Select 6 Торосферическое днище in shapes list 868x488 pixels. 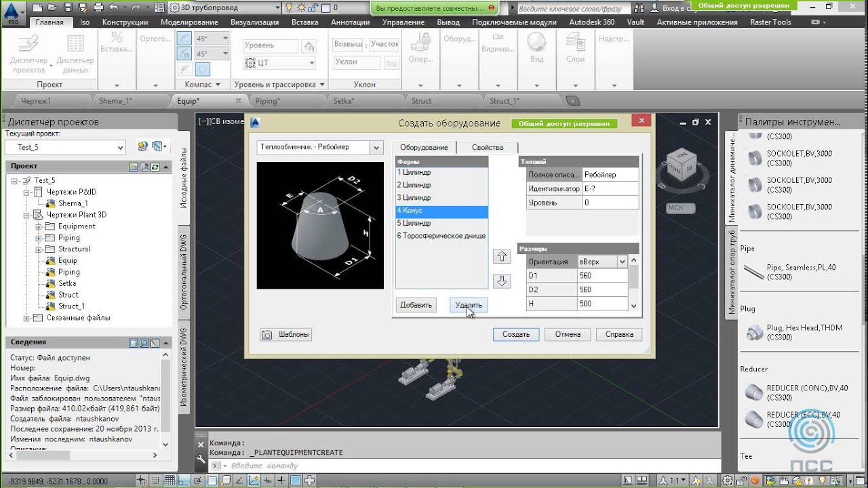[441, 236]
